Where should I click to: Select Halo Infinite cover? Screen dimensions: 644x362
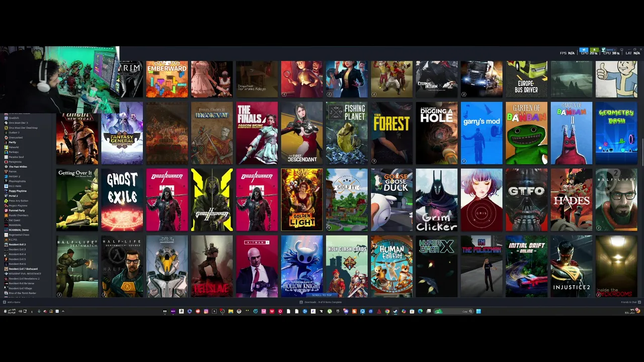coord(167,266)
